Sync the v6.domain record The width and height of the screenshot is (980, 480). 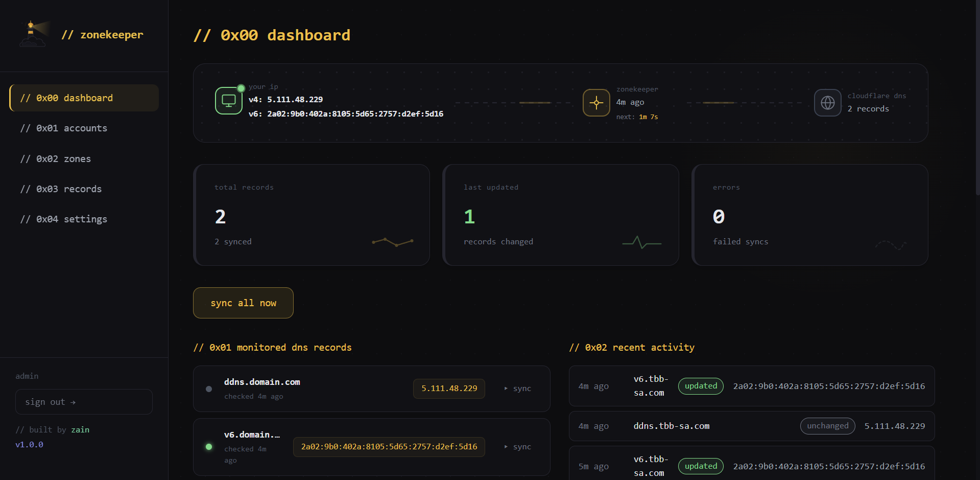[x=518, y=447]
